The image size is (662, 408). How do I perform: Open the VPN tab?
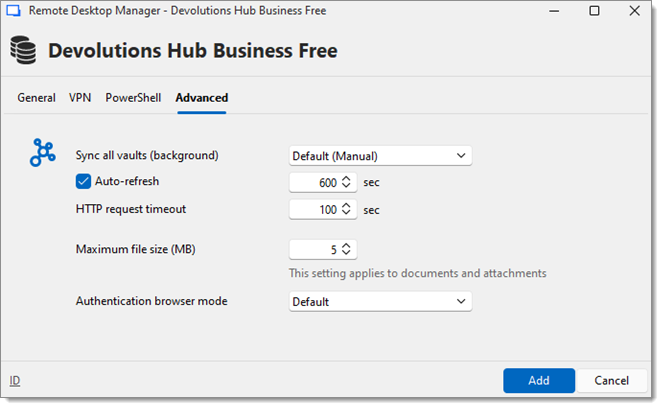click(80, 98)
